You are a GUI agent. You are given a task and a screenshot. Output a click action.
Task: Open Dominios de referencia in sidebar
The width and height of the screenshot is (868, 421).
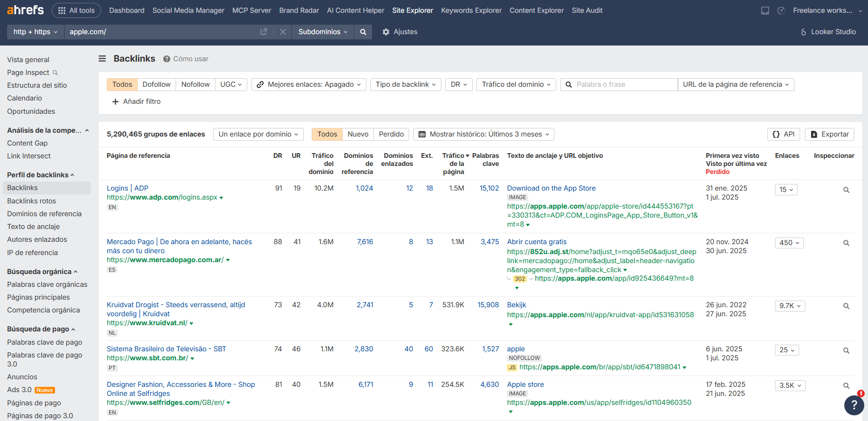pos(44,214)
